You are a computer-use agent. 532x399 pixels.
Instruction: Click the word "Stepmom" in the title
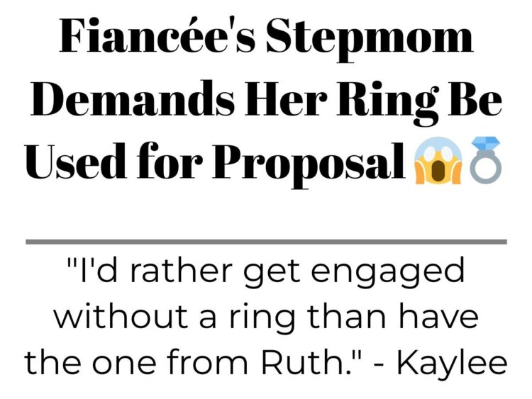coord(370,38)
